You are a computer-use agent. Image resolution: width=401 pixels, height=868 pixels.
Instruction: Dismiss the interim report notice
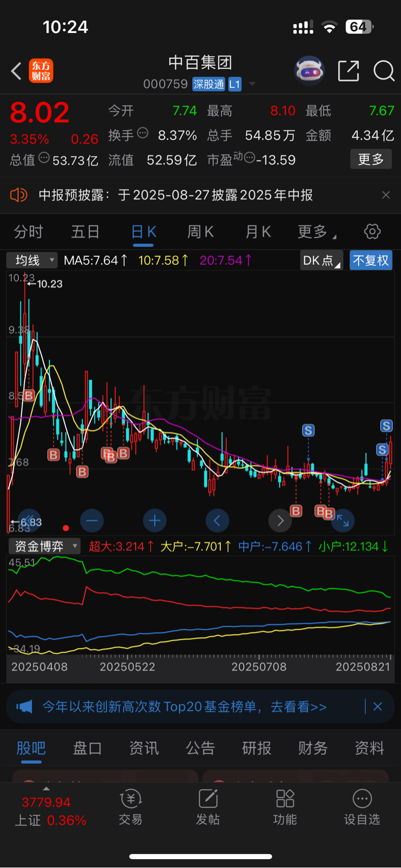[x=386, y=195]
